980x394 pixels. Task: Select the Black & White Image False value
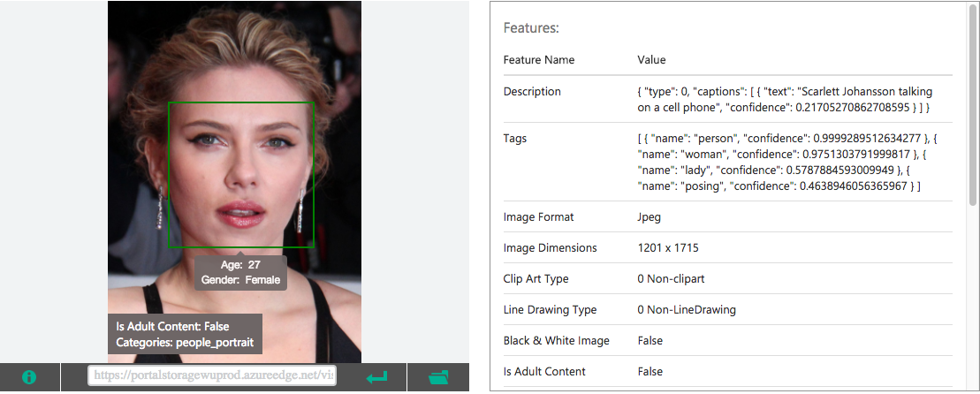[650, 340]
